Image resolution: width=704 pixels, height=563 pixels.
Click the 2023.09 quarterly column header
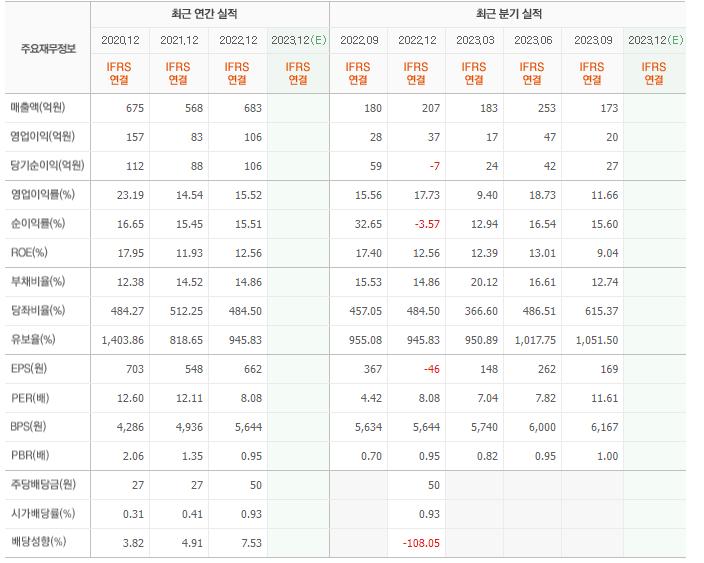(x=593, y=40)
